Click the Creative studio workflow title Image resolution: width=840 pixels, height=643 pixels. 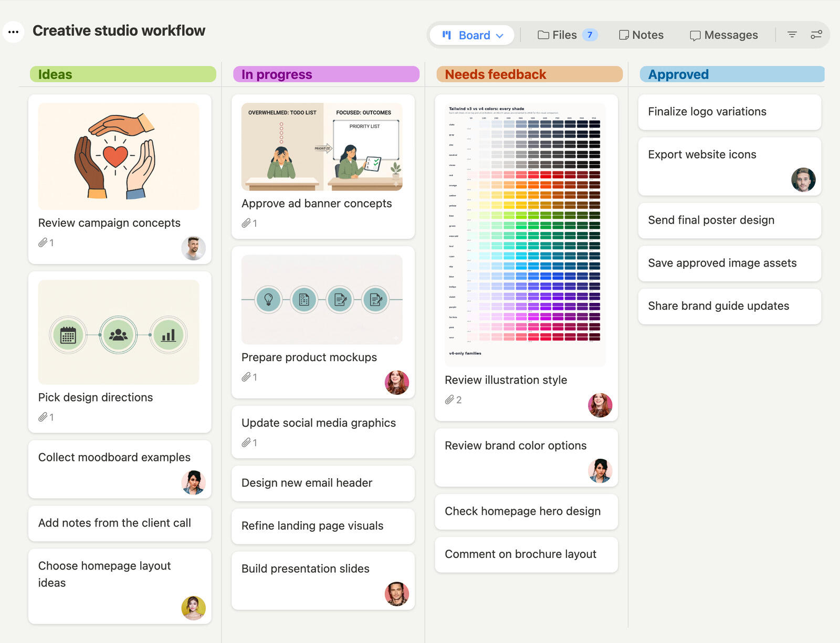point(119,31)
